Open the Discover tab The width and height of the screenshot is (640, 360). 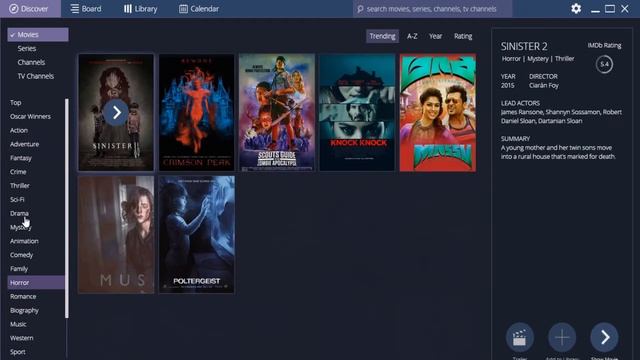[30, 9]
